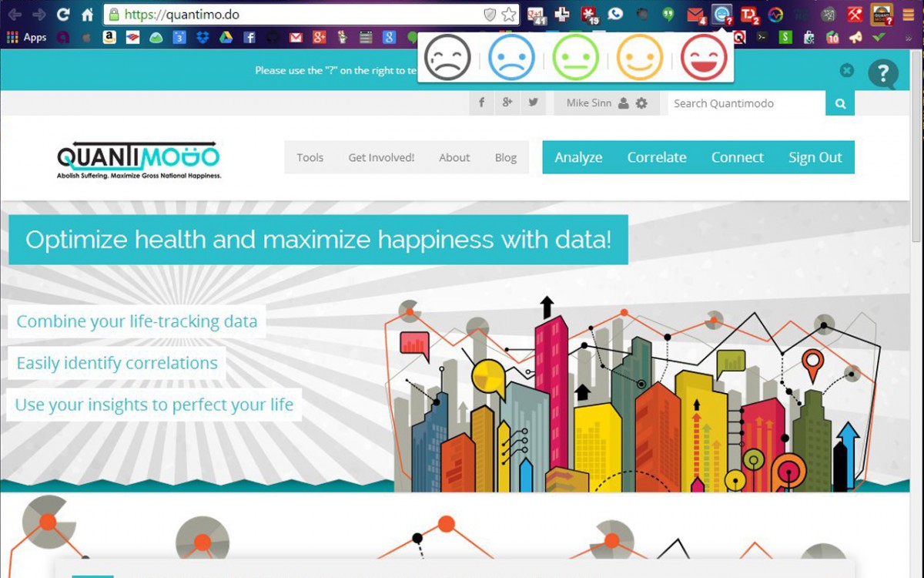Click the settings gear next to Mike Sinn
924x578 pixels.
click(641, 103)
